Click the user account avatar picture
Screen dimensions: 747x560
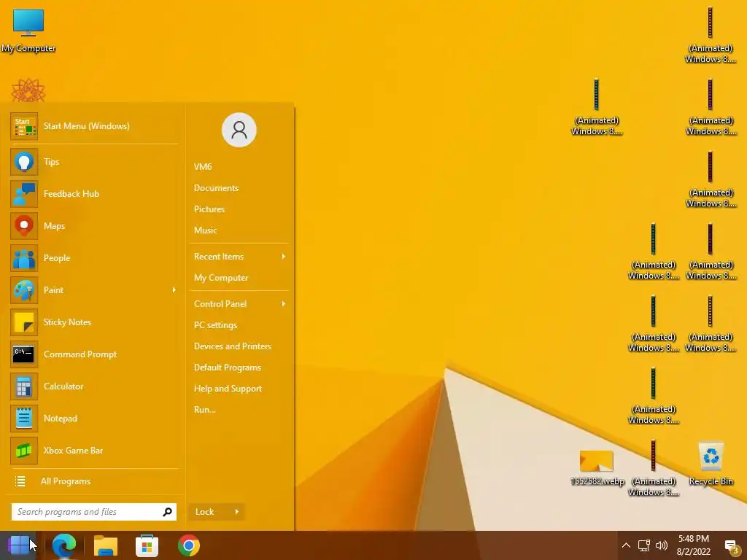(x=239, y=130)
